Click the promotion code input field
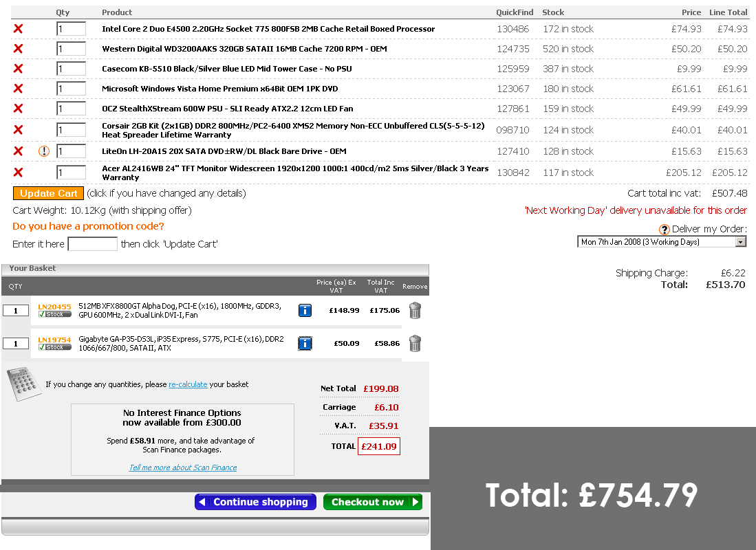Image resolution: width=756 pixels, height=550 pixels. pyautogui.click(x=93, y=244)
